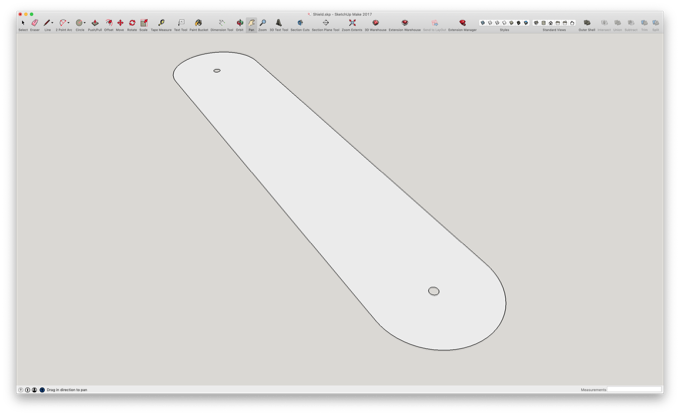Open the Extension Warehouse
Screen dimensions: 680x415
(x=405, y=23)
